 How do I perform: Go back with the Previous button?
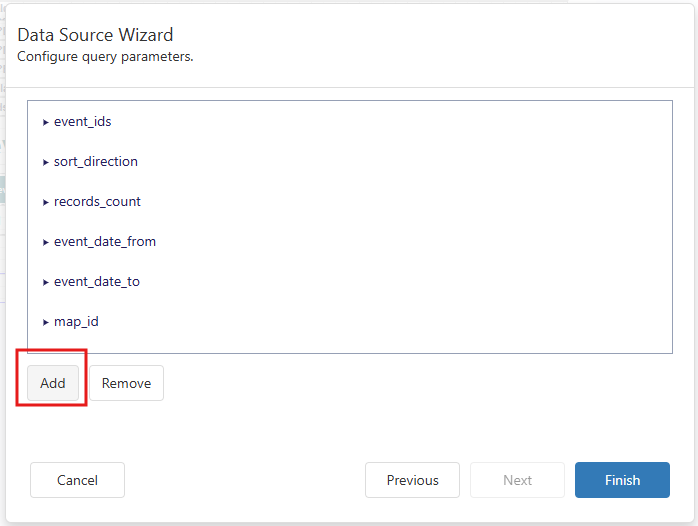412,480
